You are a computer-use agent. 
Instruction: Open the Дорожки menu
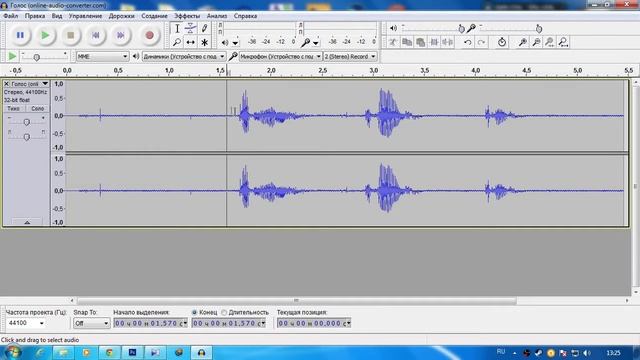coord(122,16)
